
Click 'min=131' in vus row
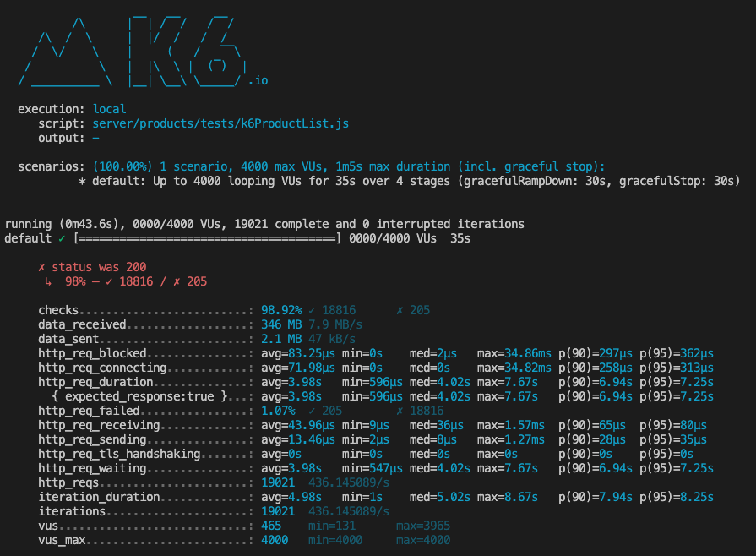tap(332, 526)
